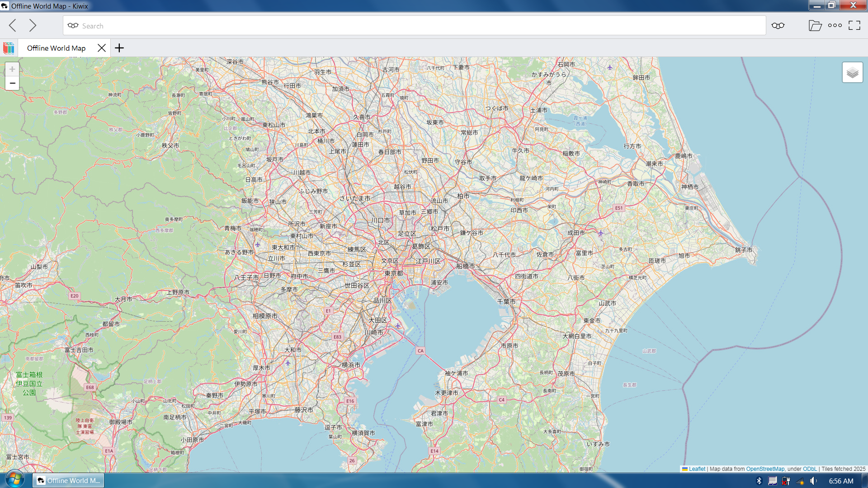This screenshot has height=488, width=868.
Task: Open the ODbL license link
Action: [809, 469]
